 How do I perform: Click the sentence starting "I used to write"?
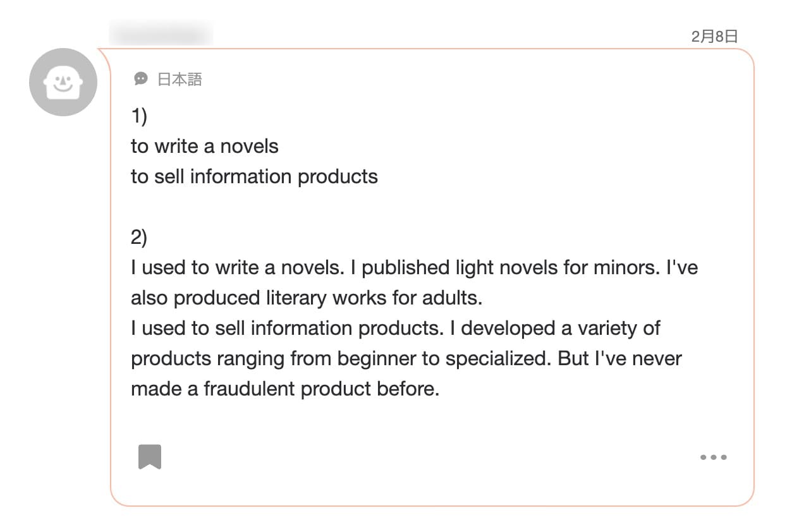(237, 267)
